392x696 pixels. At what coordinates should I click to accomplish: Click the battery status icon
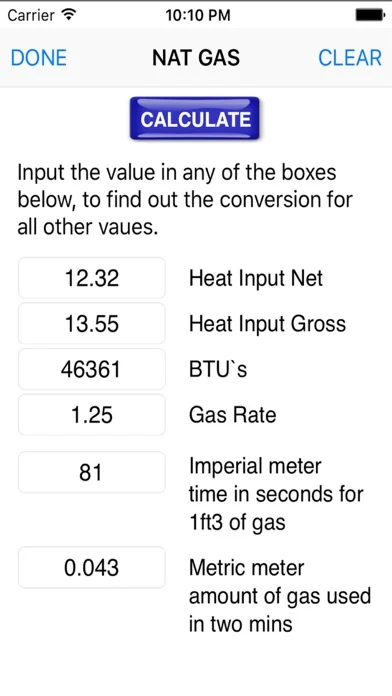(370, 15)
